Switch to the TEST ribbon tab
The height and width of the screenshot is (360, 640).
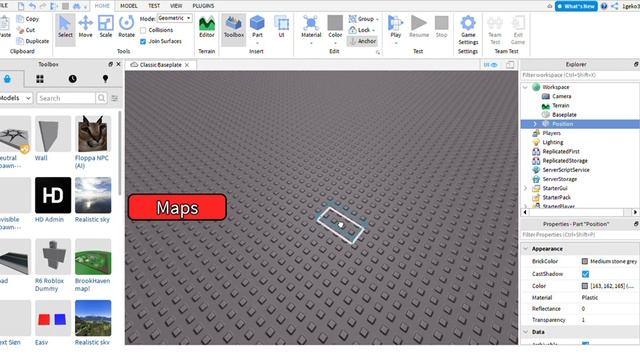pos(154,6)
